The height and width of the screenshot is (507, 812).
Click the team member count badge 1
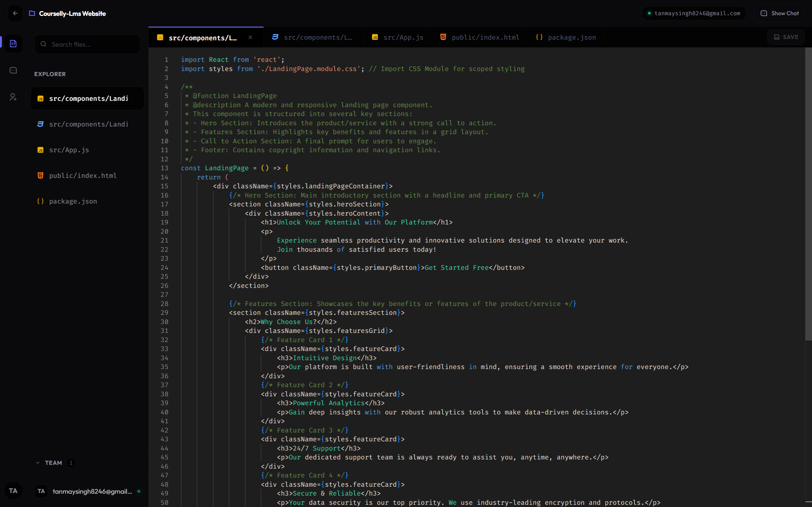pyautogui.click(x=71, y=463)
